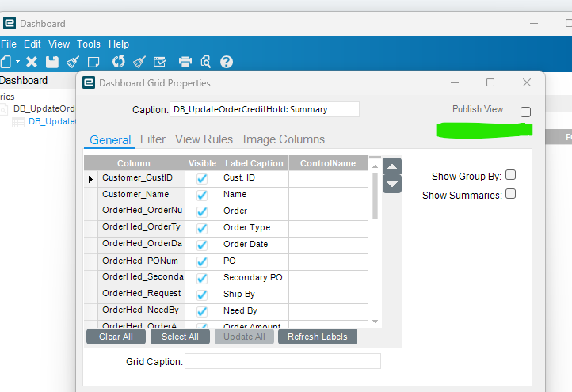Open Print Preview from the toolbar
Viewport: 572px width, 392px height.
click(x=206, y=62)
